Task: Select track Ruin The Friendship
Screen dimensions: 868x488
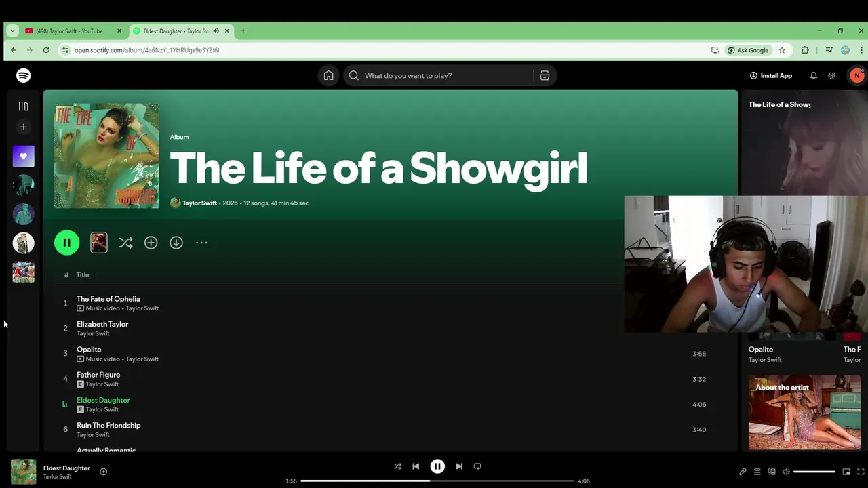Action: pos(108,426)
